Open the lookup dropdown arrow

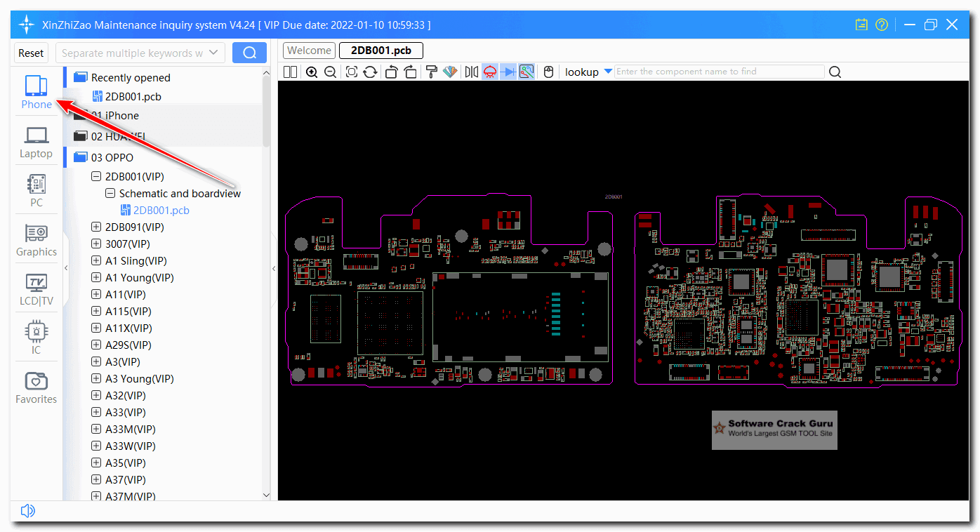pos(608,72)
